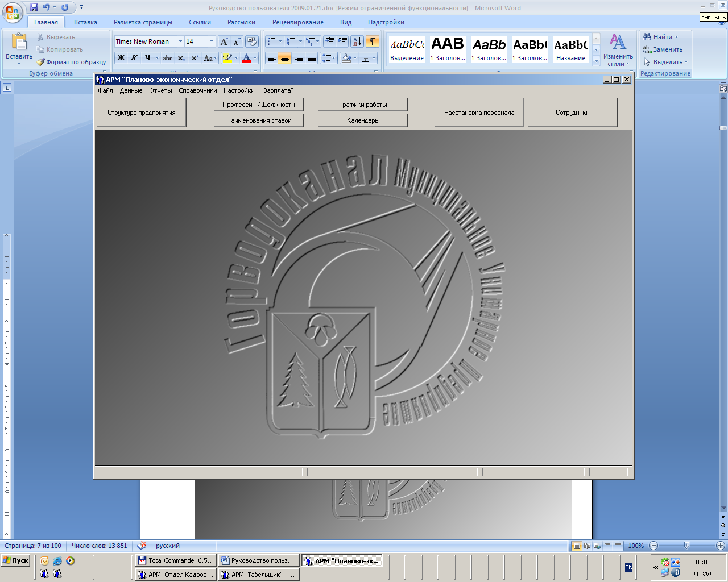Click the font color red A swatch
This screenshot has height=582, width=728.
point(246,58)
